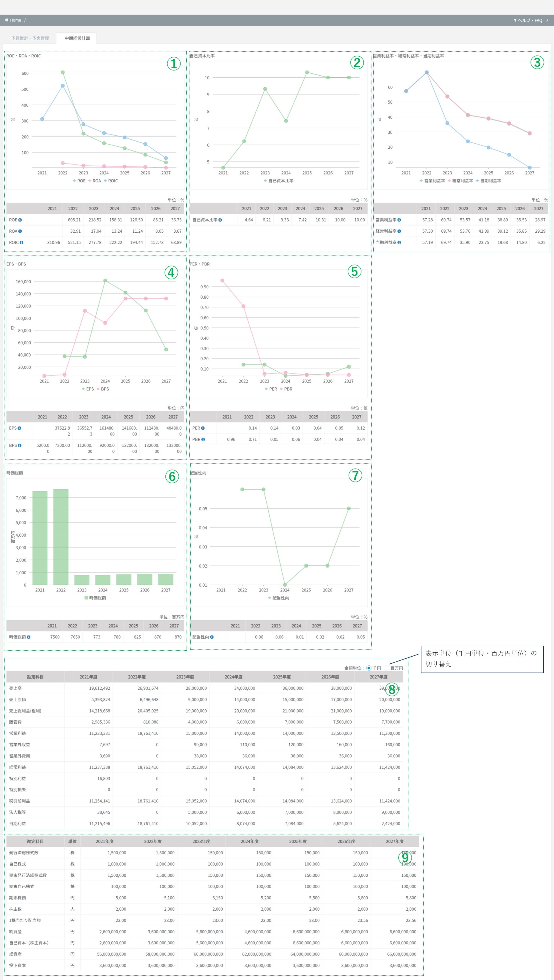The height and width of the screenshot is (980, 554).
Task: Click the Home breadcrumb link
Action: click(15, 20)
